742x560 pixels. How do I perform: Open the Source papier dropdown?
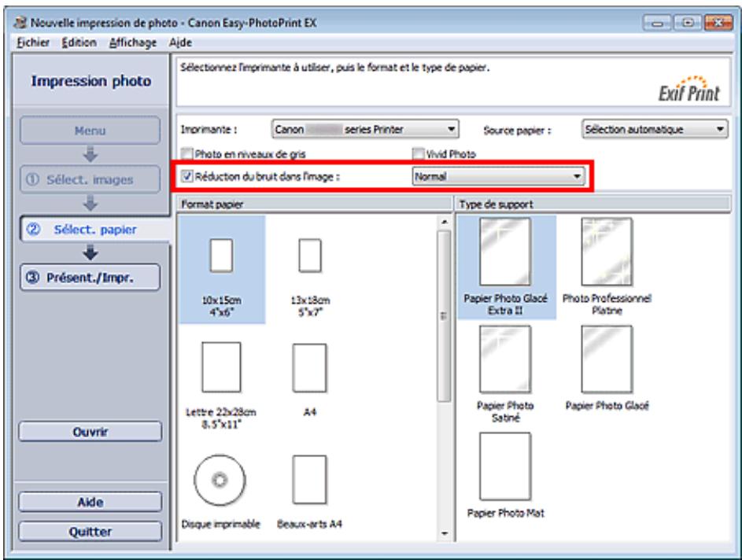click(x=655, y=129)
